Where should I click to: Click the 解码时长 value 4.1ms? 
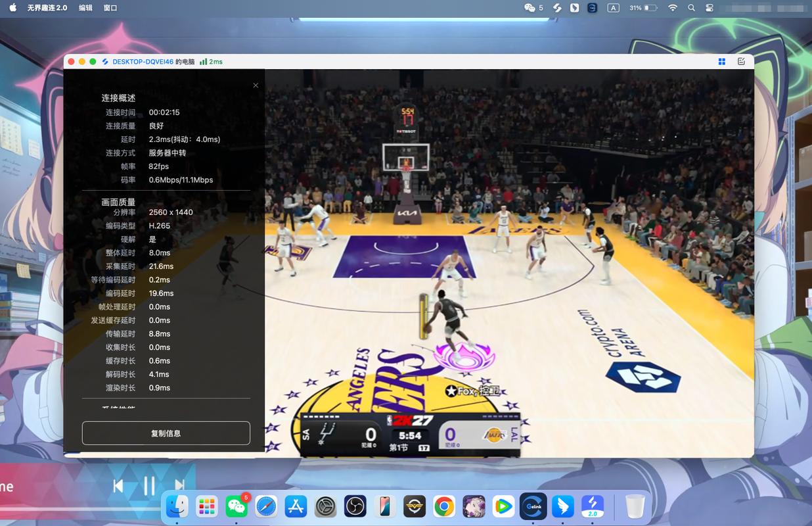[159, 374]
